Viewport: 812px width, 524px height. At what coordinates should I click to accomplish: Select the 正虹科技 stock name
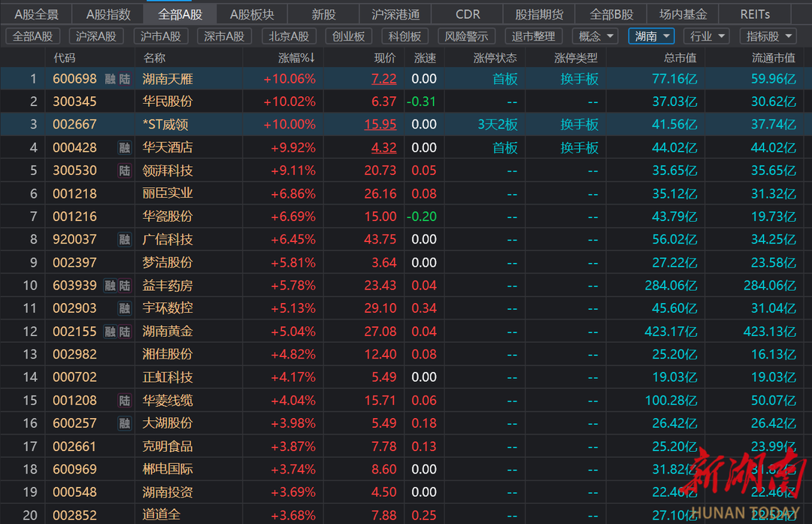[x=168, y=377]
